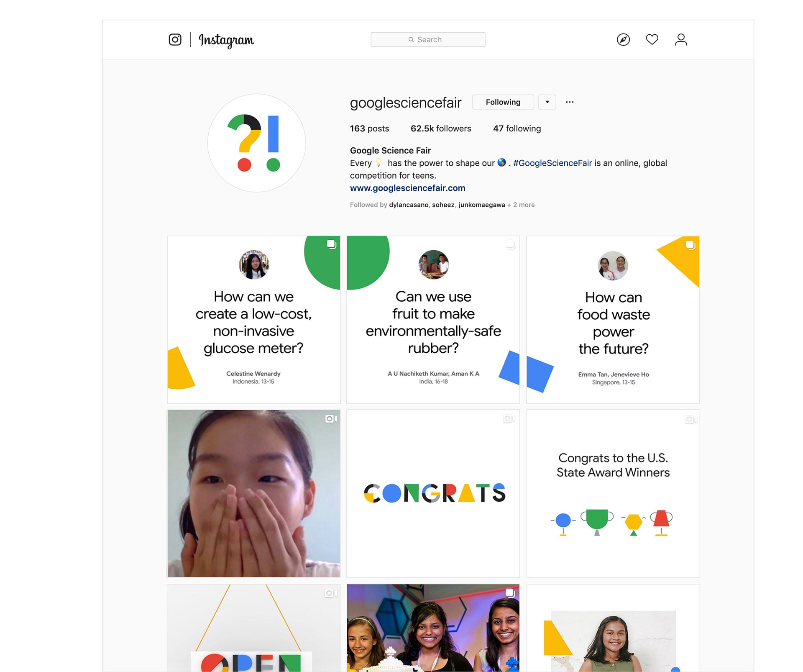The image size is (803, 672).
Task: Click video icon on surprised girl post
Action: (331, 419)
